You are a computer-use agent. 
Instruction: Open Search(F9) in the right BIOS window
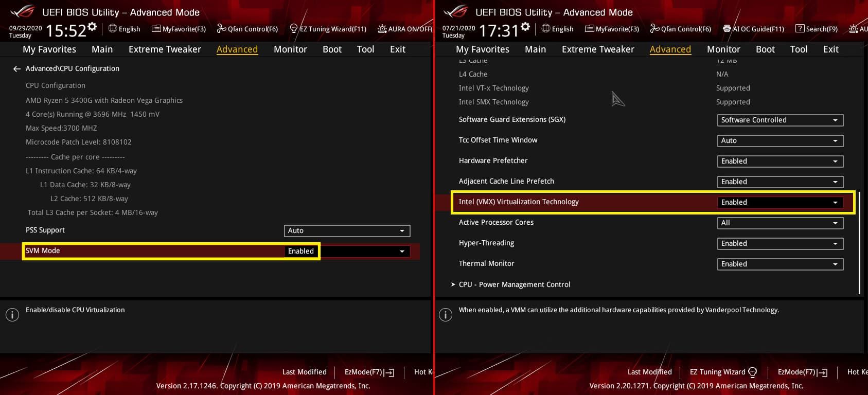[x=817, y=29]
